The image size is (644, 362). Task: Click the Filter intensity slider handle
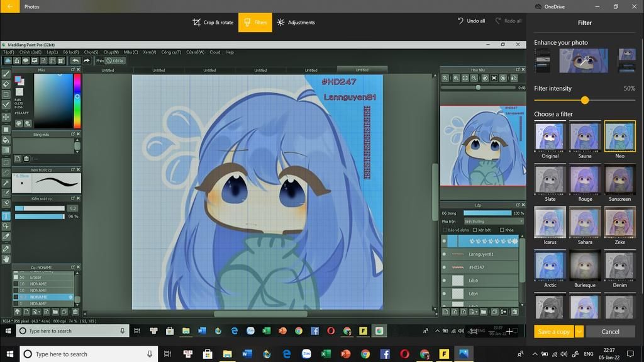point(585,100)
